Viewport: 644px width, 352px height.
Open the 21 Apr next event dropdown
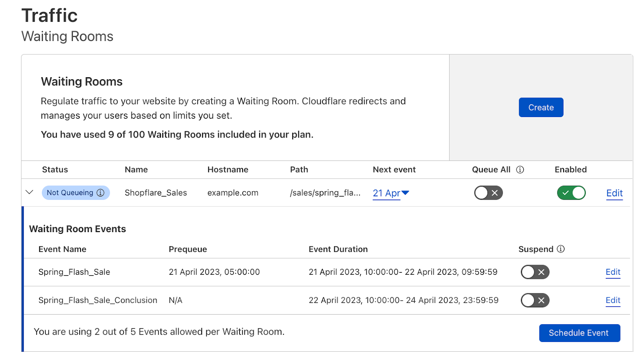[x=391, y=193]
